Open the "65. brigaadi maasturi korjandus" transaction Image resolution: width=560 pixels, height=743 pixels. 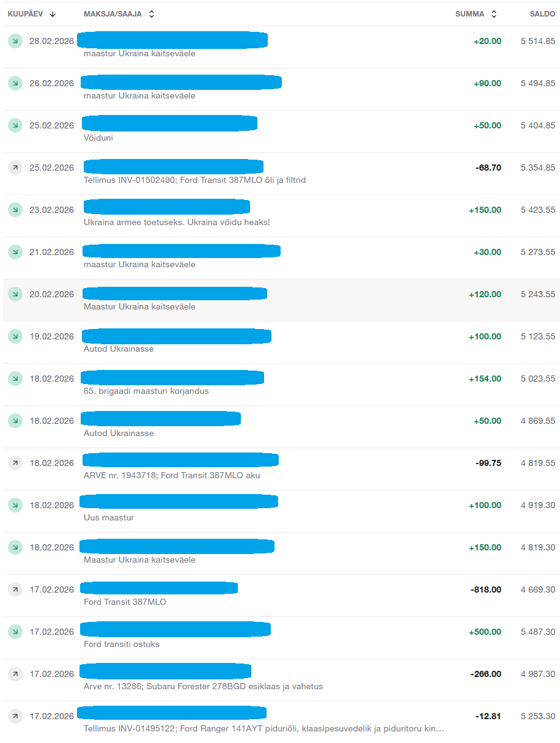146,391
